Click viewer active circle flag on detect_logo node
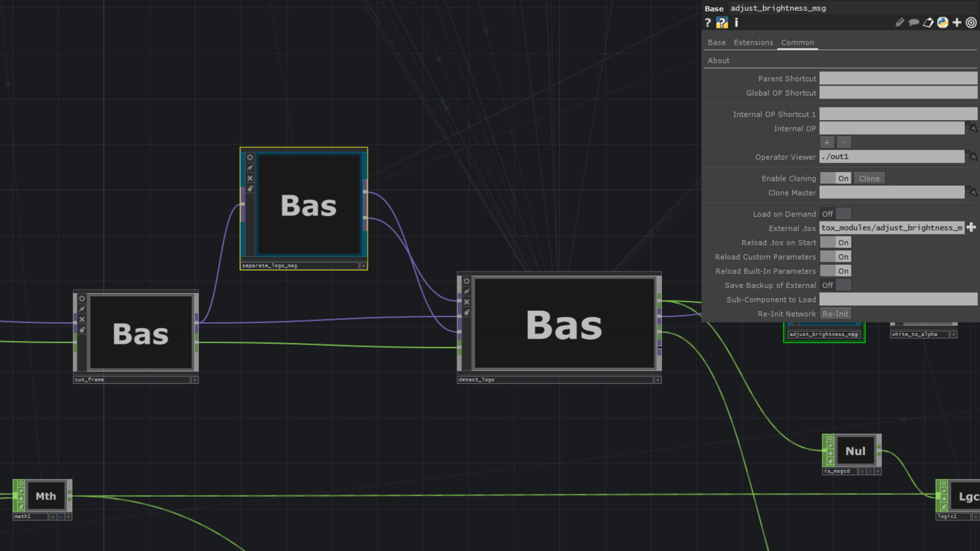 [466, 281]
